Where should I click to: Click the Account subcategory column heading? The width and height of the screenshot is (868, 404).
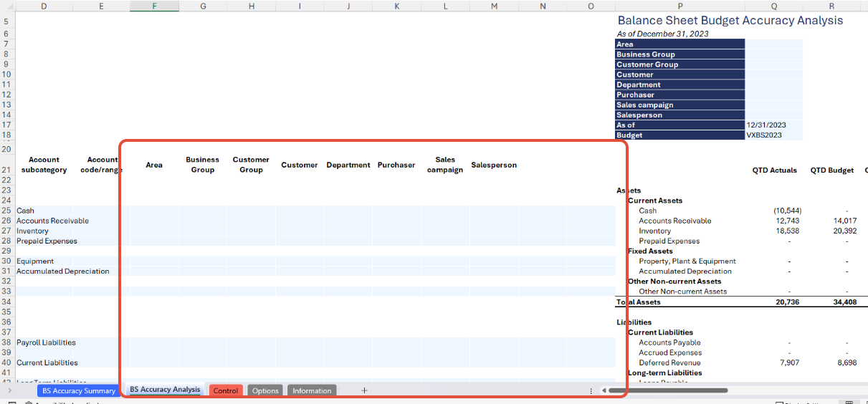44,165
